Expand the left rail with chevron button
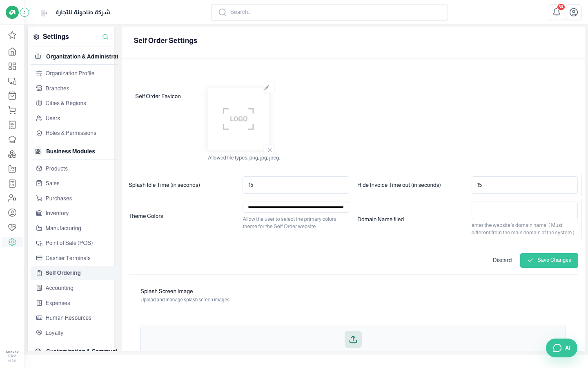Image resolution: width=588 pixels, height=368 pixels. pyautogui.click(x=24, y=12)
